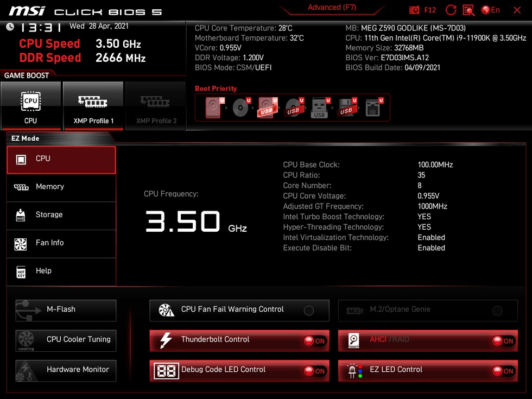
Task: Click the MSI logo
Action: (x=27, y=10)
